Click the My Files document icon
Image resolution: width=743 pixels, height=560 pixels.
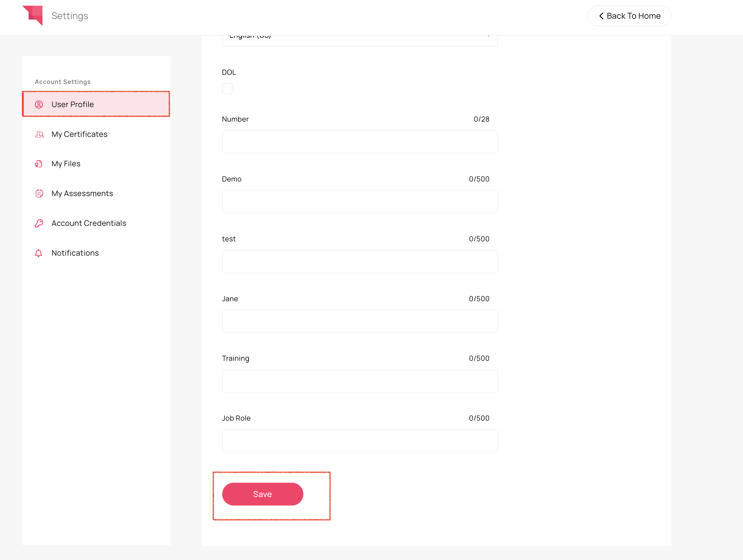(x=39, y=164)
